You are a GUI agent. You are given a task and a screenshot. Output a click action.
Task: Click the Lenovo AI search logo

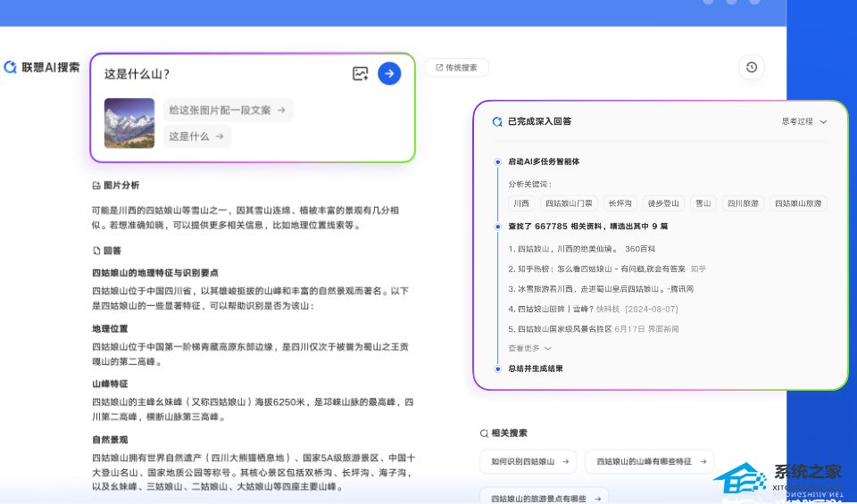(42, 67)
